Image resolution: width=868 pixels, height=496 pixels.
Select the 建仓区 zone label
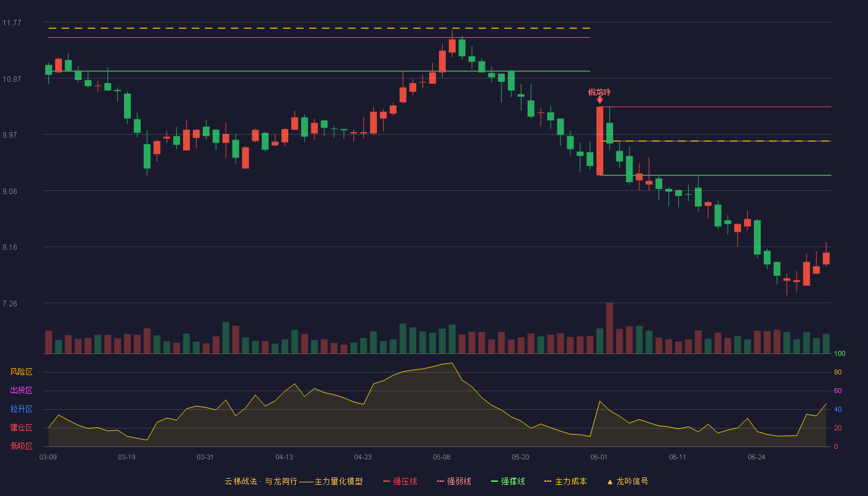[x=21, y=428]
